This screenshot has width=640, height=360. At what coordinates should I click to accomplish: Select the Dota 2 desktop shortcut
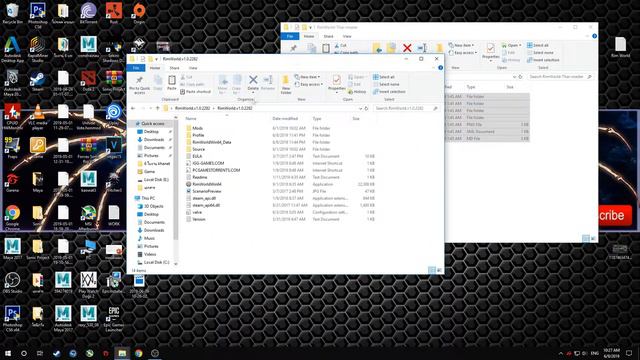click(88, 81)
